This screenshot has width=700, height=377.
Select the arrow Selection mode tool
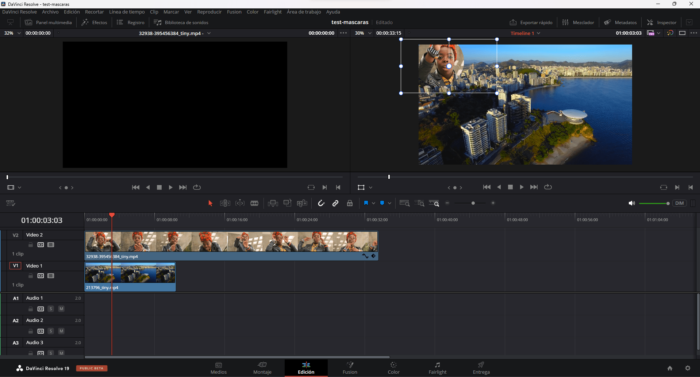pyautogui.click(x=210, y=203)
